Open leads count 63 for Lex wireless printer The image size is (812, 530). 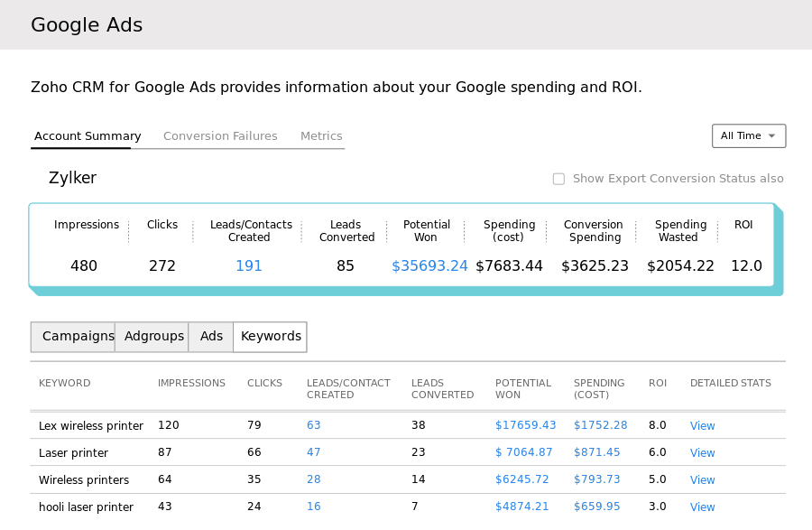tap(313, 425)
